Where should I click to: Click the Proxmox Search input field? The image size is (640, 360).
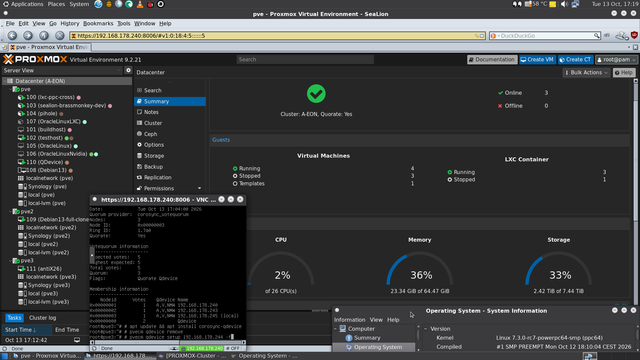coord(305,60)
